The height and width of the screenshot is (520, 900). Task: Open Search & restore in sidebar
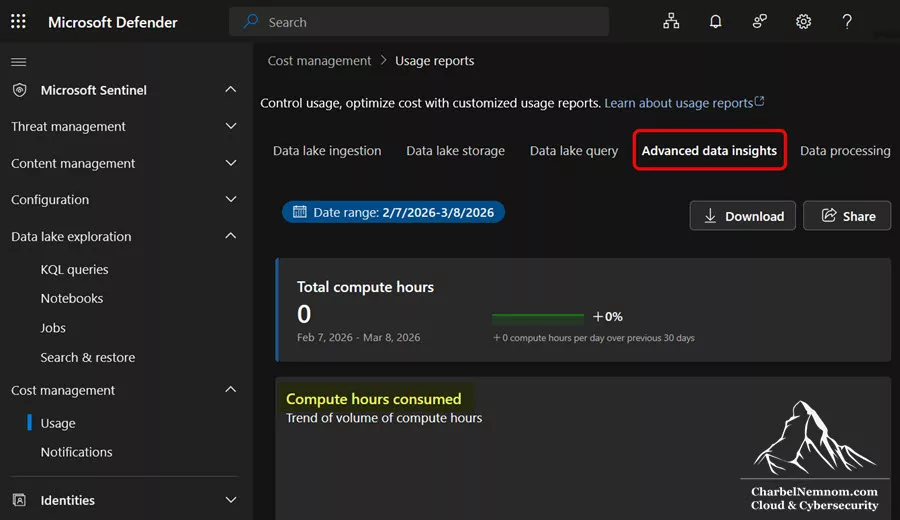88,358
